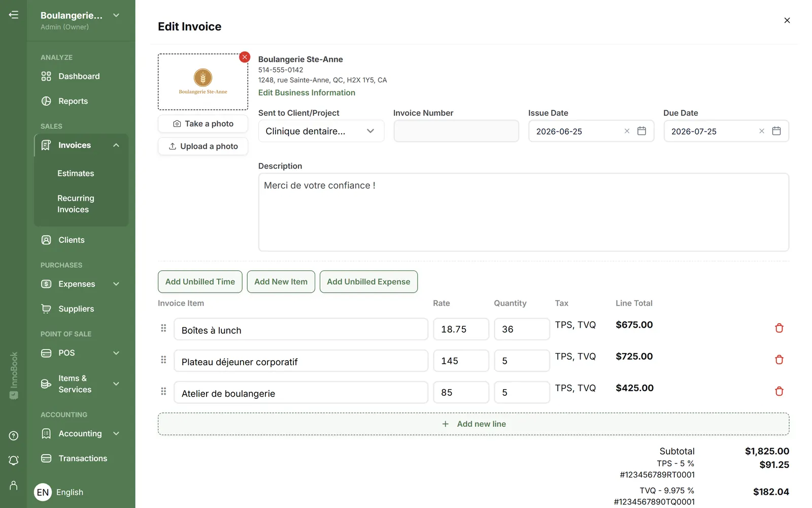The image size is (812, 508).
Task: Clear the Issue Date value
Action: click(627, 131)
